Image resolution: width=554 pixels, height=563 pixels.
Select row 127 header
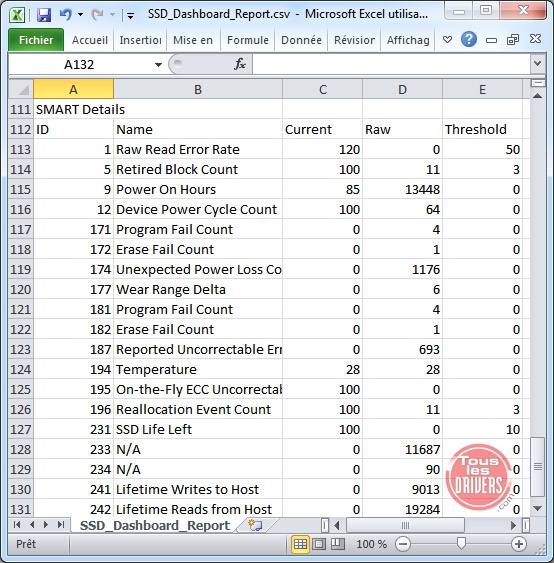pyautogui.click(x=21, y=429)
